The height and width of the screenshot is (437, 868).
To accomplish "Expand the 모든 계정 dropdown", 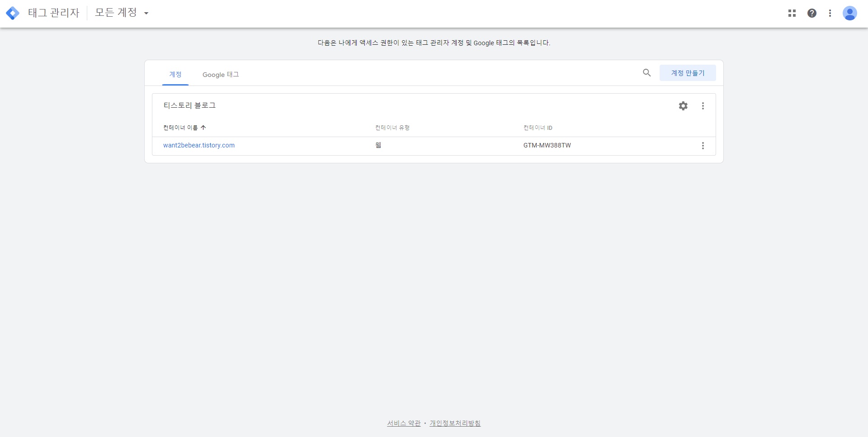I will point(122,13).
